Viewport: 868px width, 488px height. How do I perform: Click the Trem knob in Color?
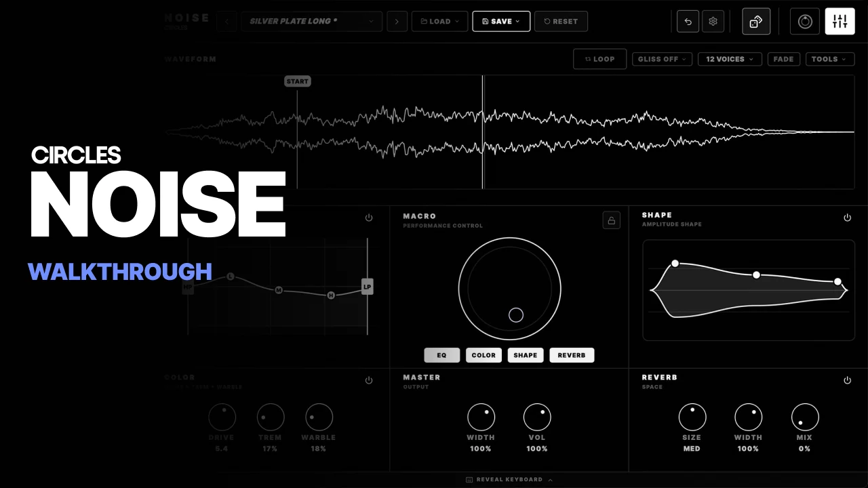pyautogui.click(x=271, y=418)
